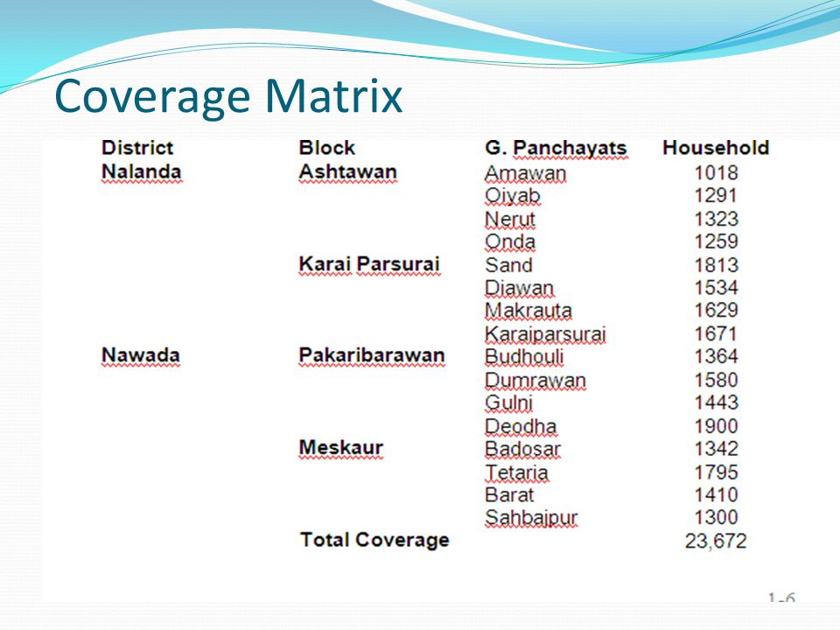Select household value 1580
The height and width of the screenshot is (630, 840).
[717, 380]
